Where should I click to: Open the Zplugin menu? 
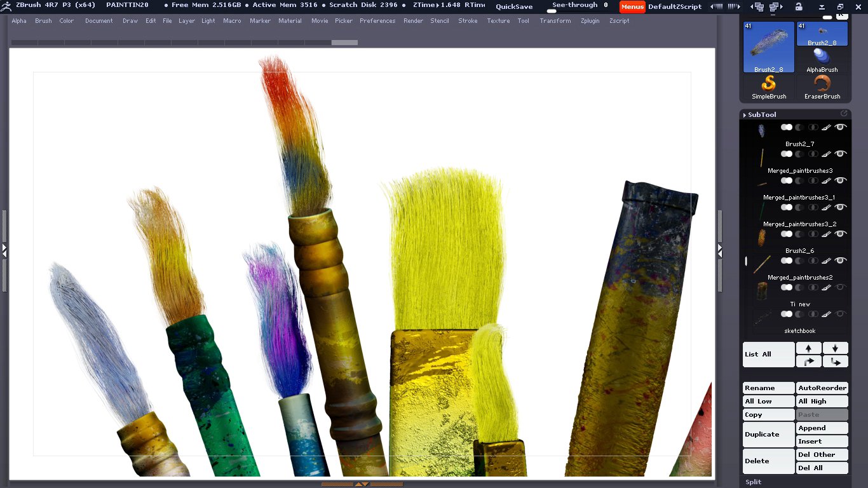pyautogui.click(x=590, y=21)
